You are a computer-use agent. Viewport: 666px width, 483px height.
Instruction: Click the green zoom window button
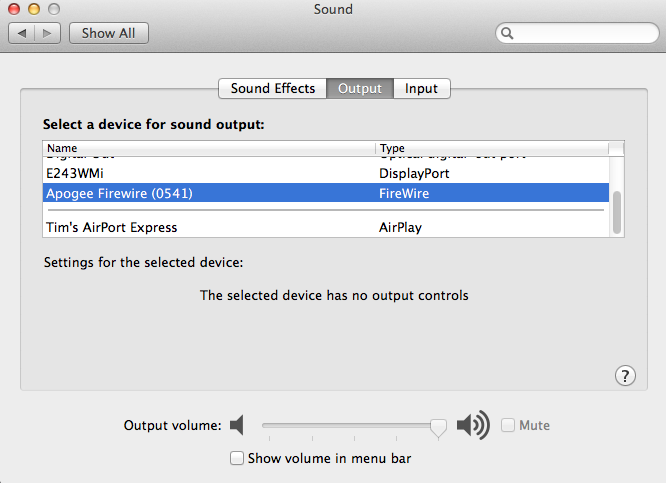[52, 9]
